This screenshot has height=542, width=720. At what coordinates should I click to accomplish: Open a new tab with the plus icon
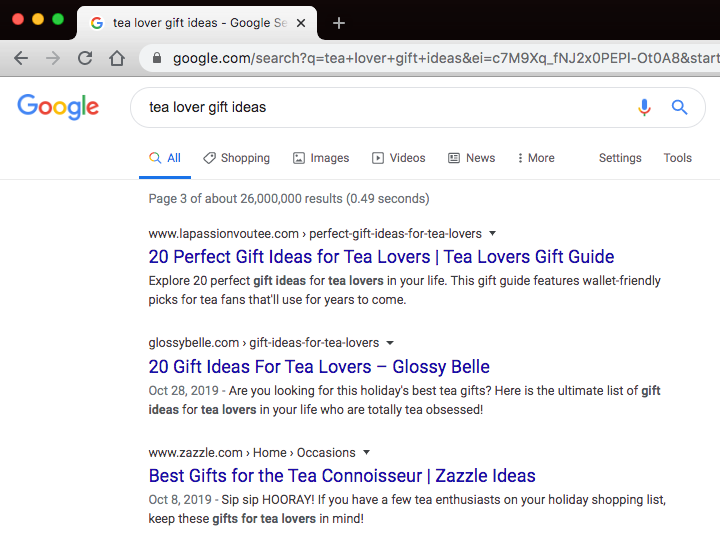[339, 23]
